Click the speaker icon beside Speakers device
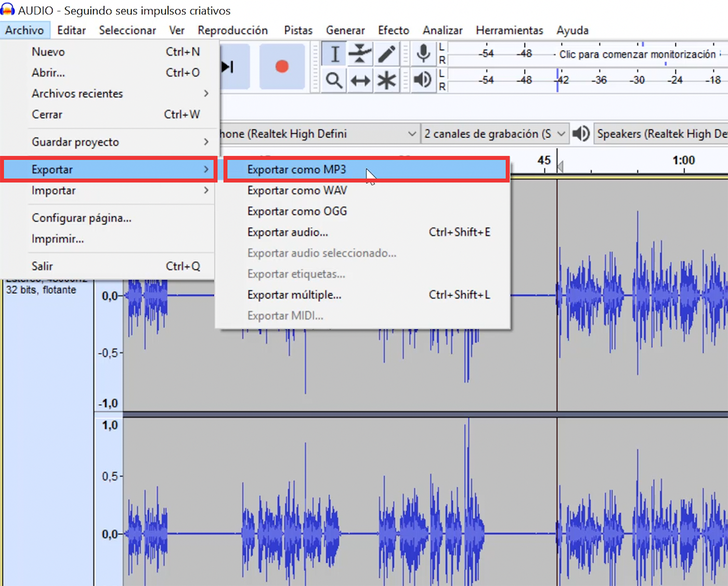The image size is (728, 586). click(581, 134)
